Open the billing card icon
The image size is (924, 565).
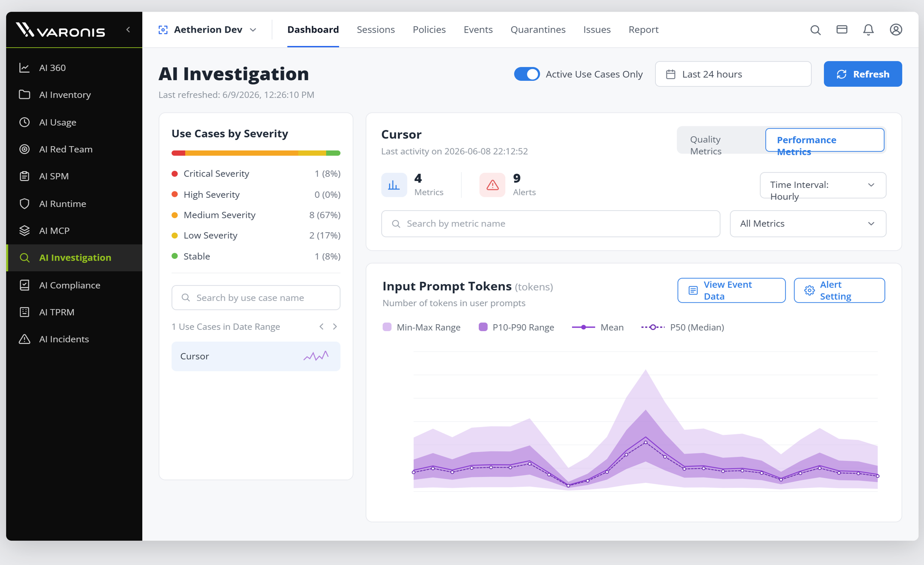click(x=842, y=30)
